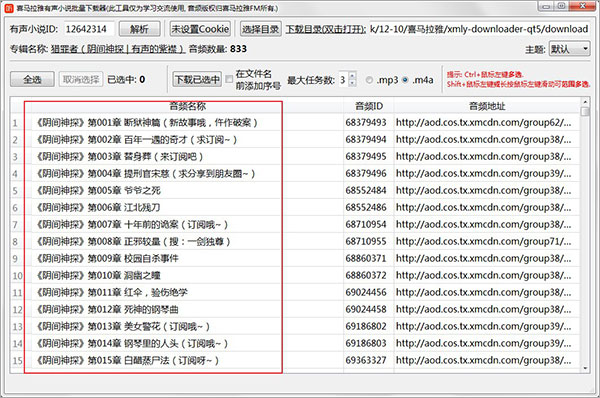This screenshot has width=600, height=398.
Task: Click the app icon in title bar
Action: (9, 8)
